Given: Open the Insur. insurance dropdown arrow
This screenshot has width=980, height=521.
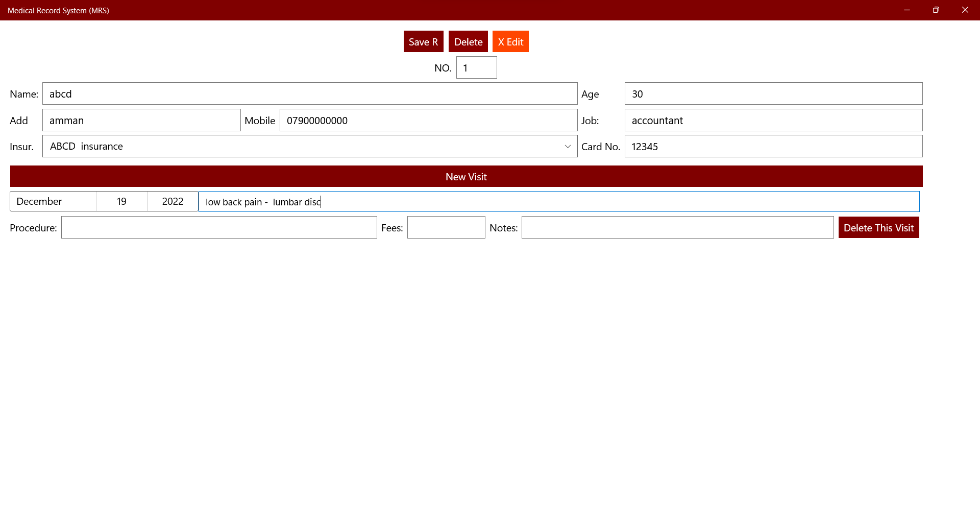Looking at the screenshot, I should pos(568,147).
